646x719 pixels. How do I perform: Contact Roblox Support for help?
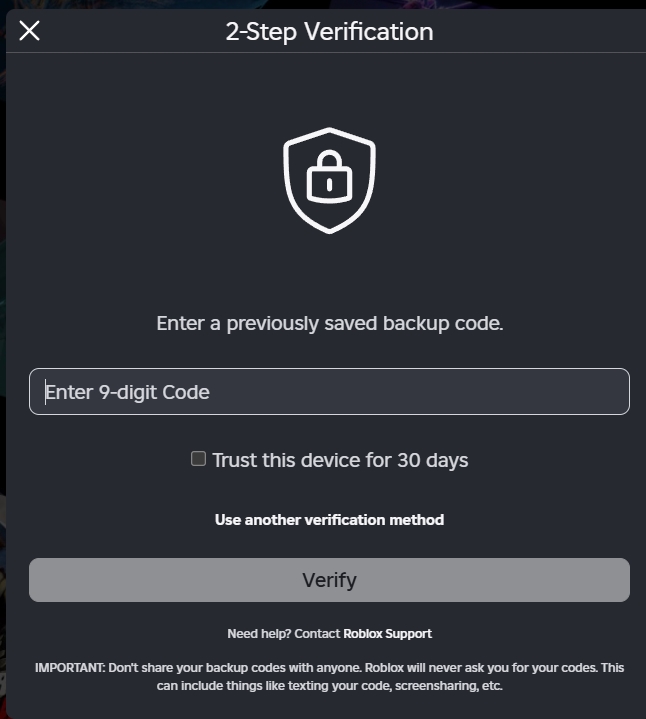click(x=387, y=634)
